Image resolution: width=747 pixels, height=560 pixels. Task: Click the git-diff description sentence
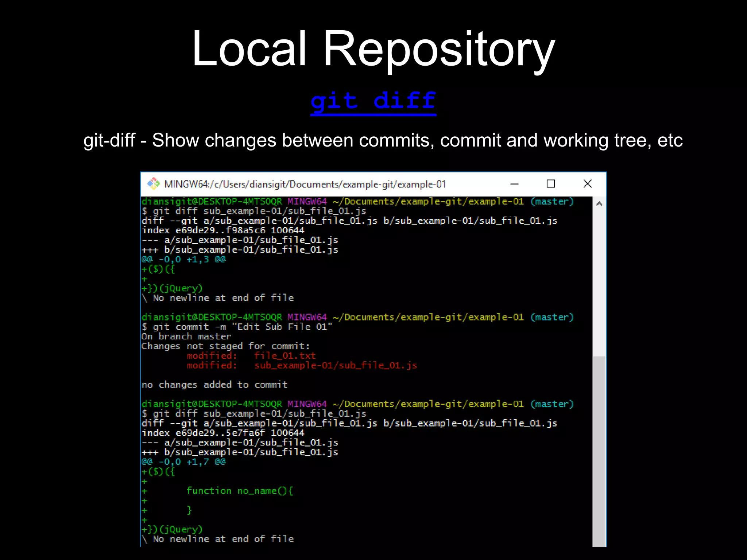[x=383, y=140]
